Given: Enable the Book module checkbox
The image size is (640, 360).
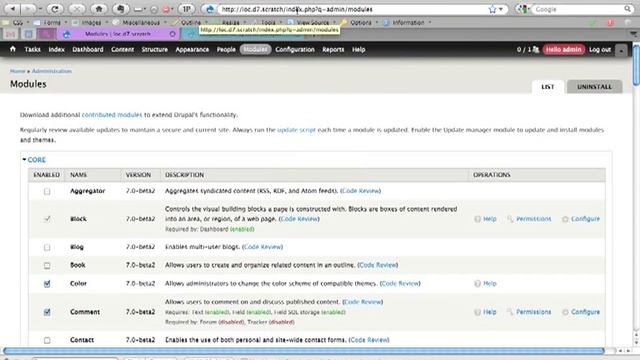Looking at the screenshot, I should [x=47, y=265].
